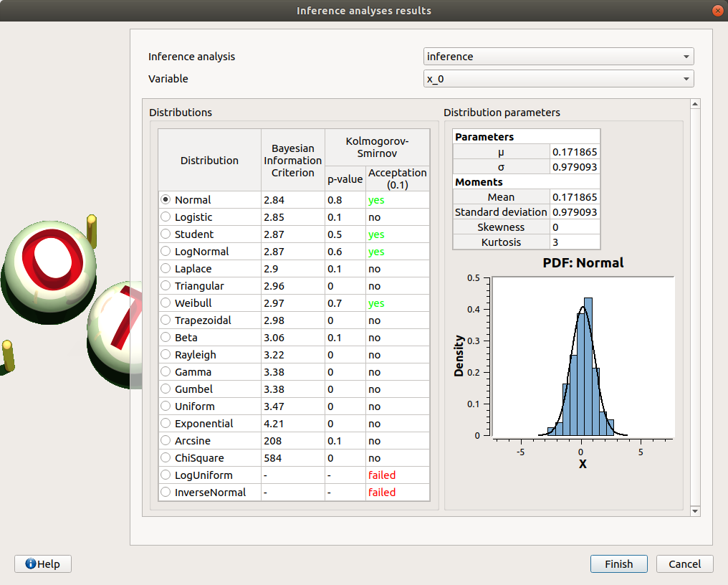Click the p-value column header

(345, 179)
